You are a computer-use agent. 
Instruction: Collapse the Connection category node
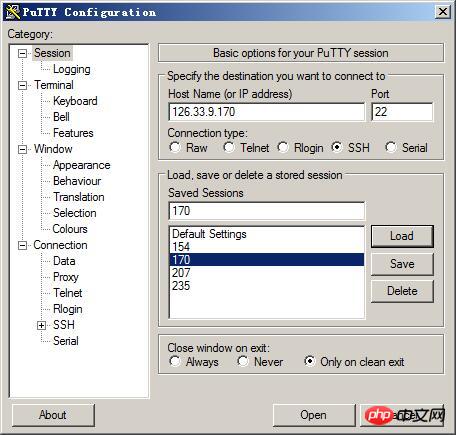tap(22, 246)
